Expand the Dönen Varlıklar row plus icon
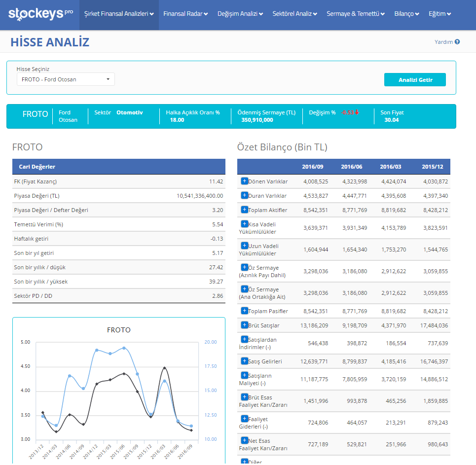This screenshot has width=476, height=465. [244, 181]
